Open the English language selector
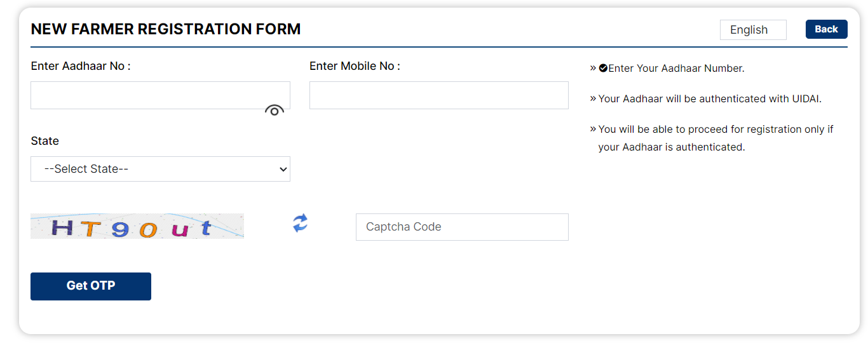Image resolution: width=868 pixels, height=343 pixels. pyautogui.click(x=753, y=30)
